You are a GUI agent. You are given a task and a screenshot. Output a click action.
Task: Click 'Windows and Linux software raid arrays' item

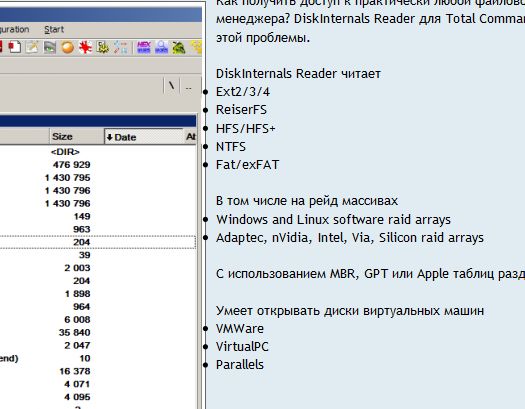pyautogui.click(x=333, y=220)
